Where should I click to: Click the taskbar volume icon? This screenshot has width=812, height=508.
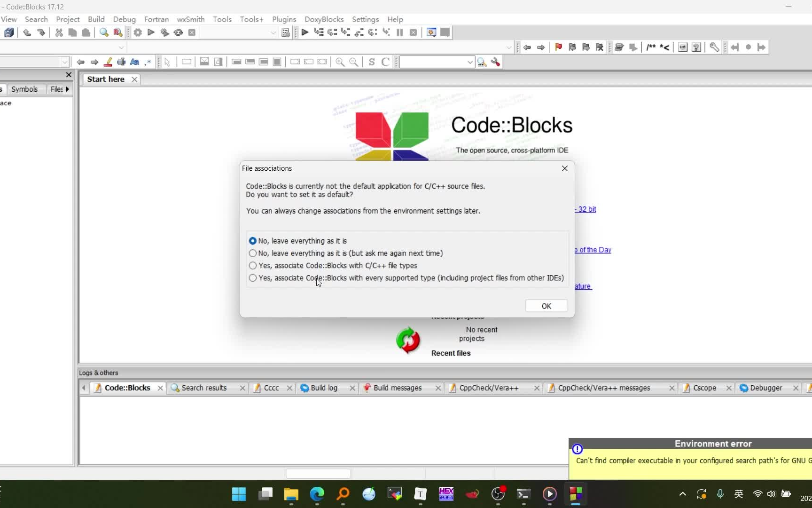click(771, 494)
